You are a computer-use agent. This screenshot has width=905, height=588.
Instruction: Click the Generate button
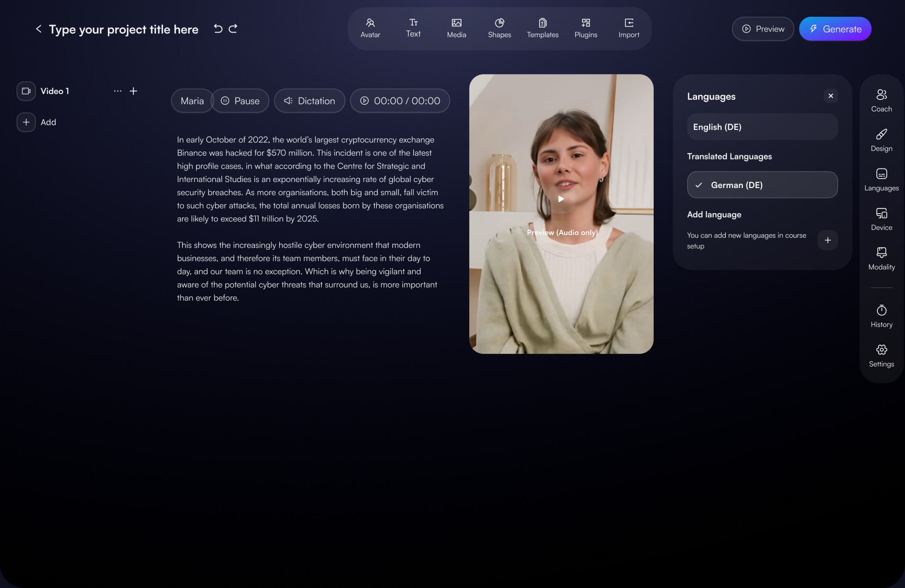[835, 29]
